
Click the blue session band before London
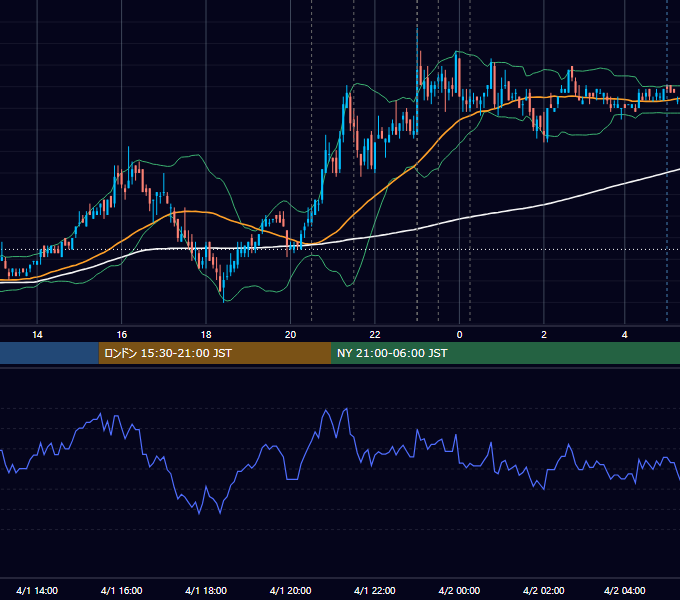click(x=49, y=353)
